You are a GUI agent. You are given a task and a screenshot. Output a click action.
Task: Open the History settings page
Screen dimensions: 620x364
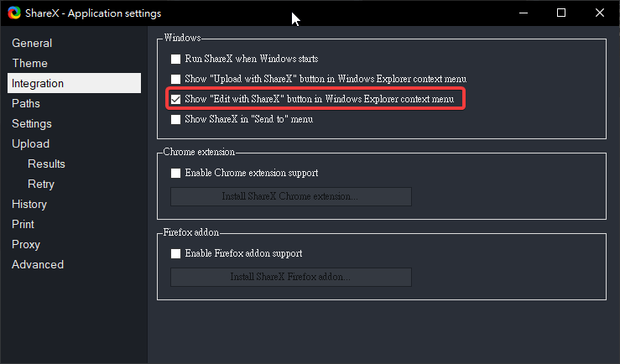pos(29,204)
